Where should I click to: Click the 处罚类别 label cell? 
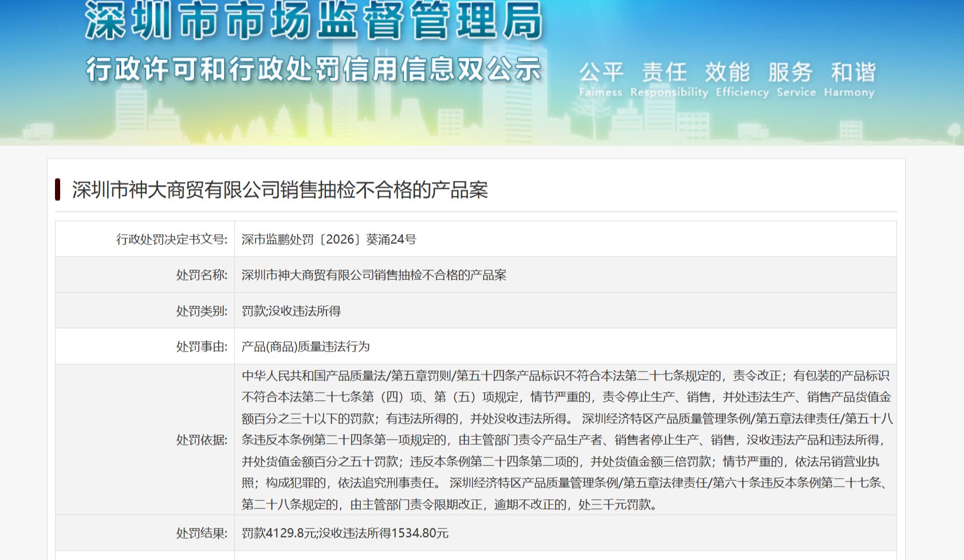pyautogui.click(x=145, y=311)
